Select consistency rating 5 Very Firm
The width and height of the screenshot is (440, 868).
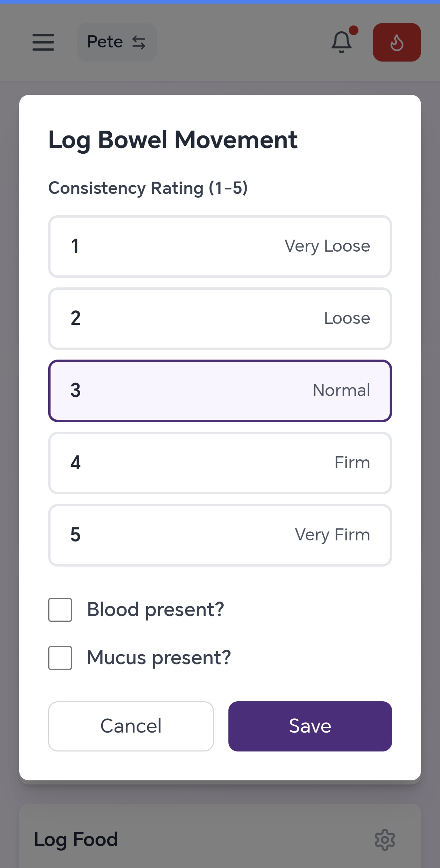coord(220,535)
